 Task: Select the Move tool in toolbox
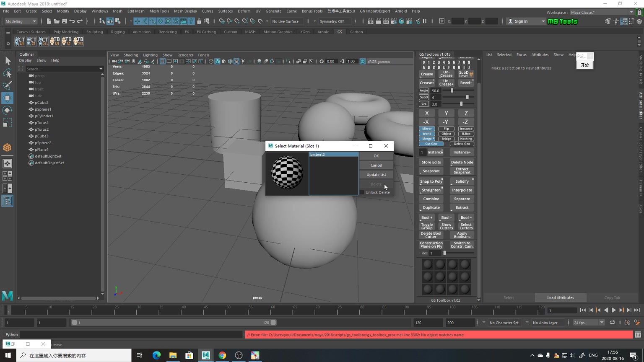[x=7, y=98]
